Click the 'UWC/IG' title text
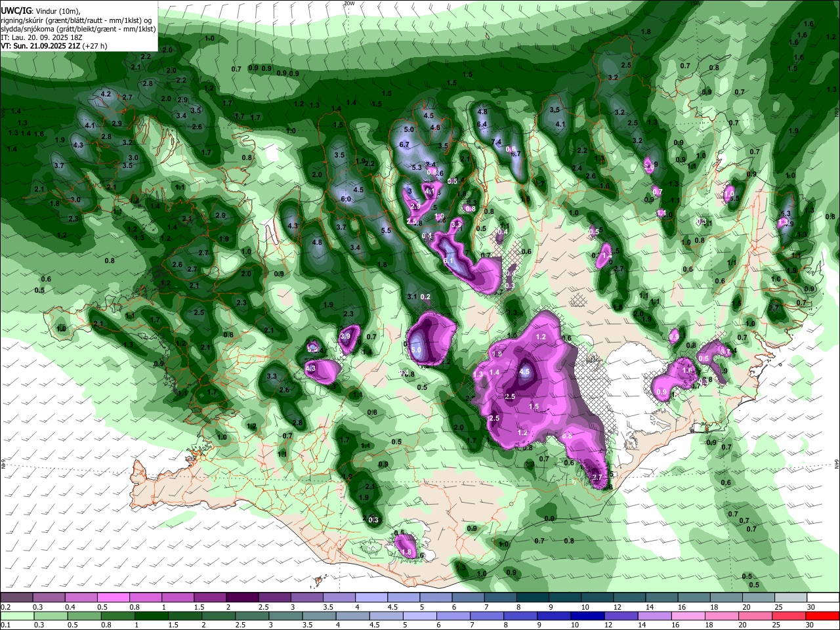 16,11
